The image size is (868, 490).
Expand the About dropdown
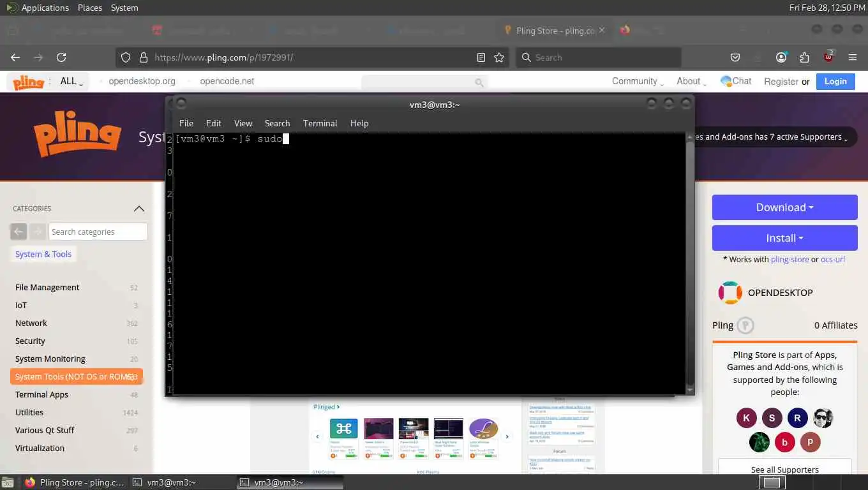click(x=692, y=81)
